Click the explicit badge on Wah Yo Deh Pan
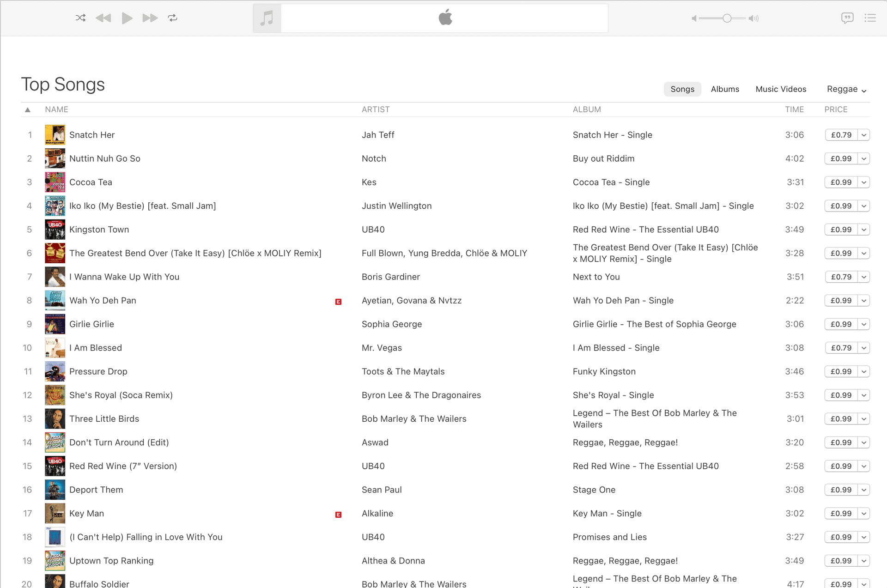Screen dimensions: 887x588 click(338, 302)
